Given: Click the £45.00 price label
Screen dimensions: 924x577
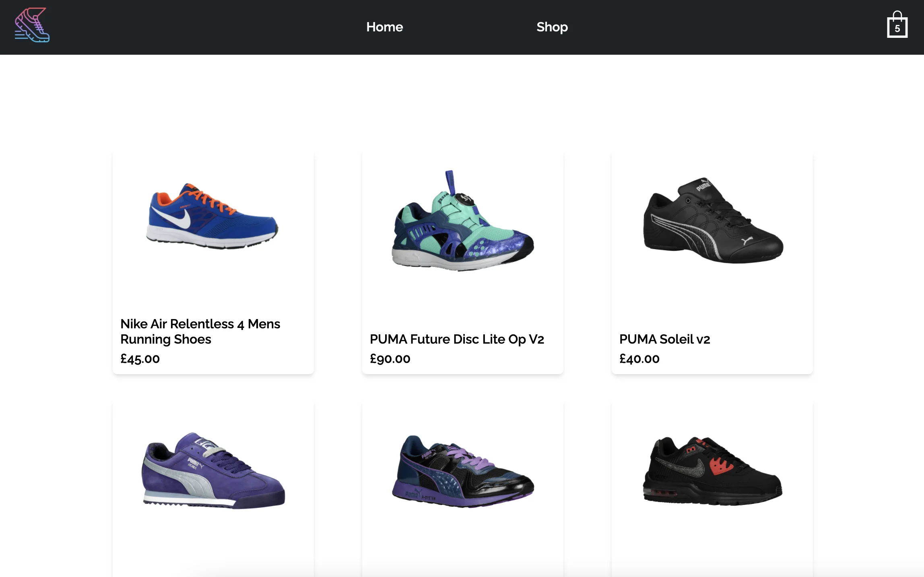Looking at the screenshot, I should [140, 359].
